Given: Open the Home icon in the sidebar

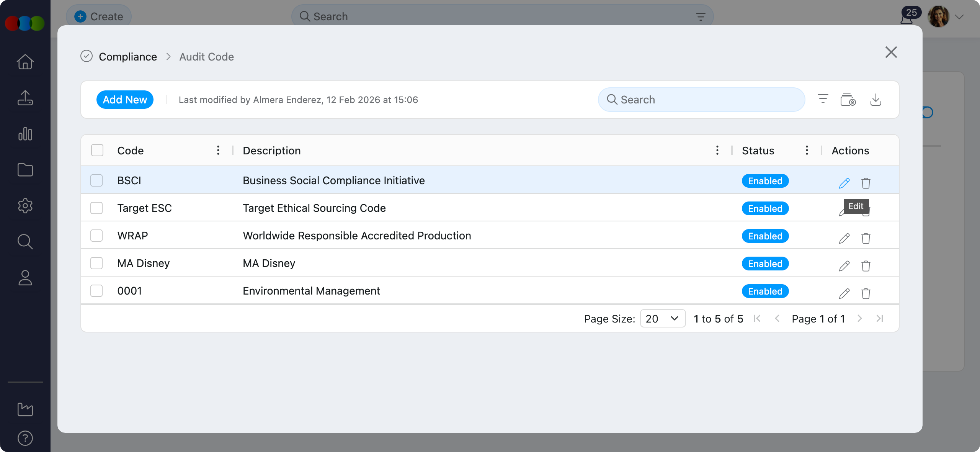Looking at the screenshot, I should (25, 62).
